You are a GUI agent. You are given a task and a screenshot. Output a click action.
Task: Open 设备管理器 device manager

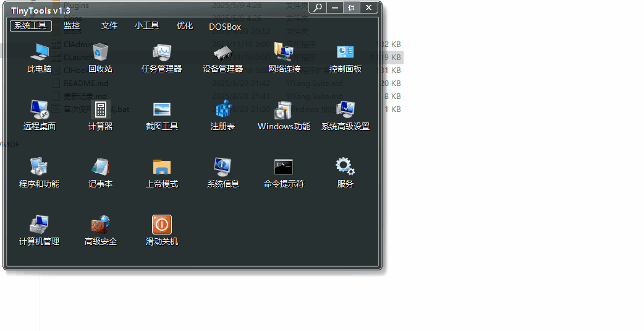(222, 53)
